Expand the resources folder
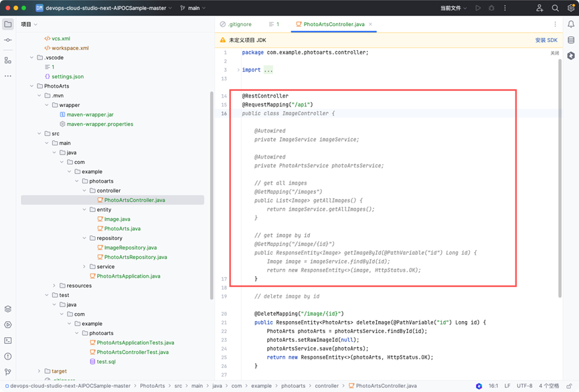 click(54, 286)
